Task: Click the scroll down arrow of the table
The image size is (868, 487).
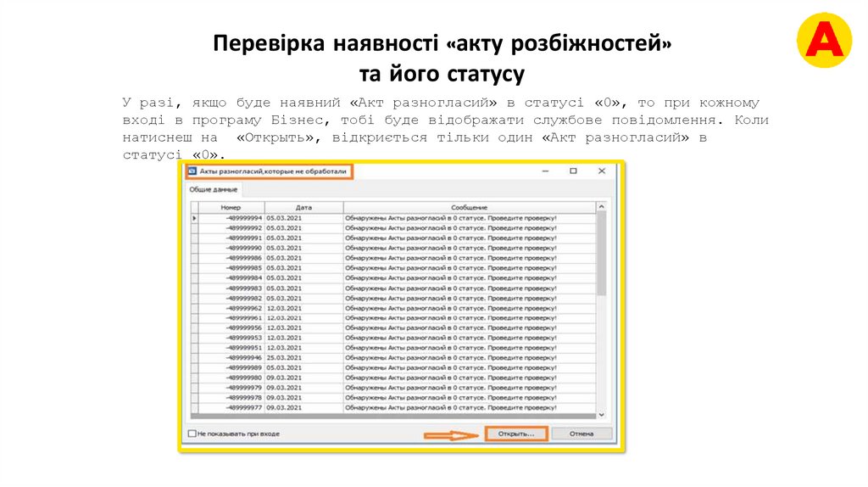Action: click(601, 414)
